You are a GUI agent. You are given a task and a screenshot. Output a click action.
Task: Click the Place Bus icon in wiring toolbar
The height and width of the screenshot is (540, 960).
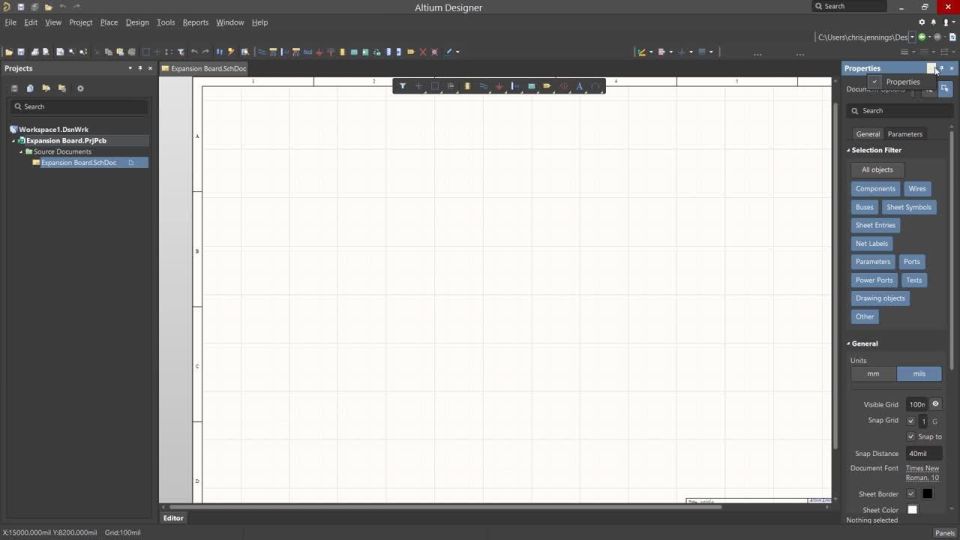(x=273, y=52)
